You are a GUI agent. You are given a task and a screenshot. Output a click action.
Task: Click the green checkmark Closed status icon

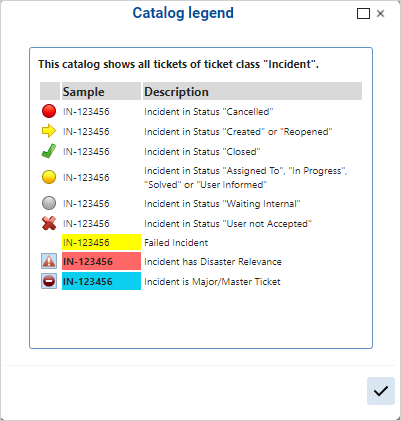(x=49, y=151)
